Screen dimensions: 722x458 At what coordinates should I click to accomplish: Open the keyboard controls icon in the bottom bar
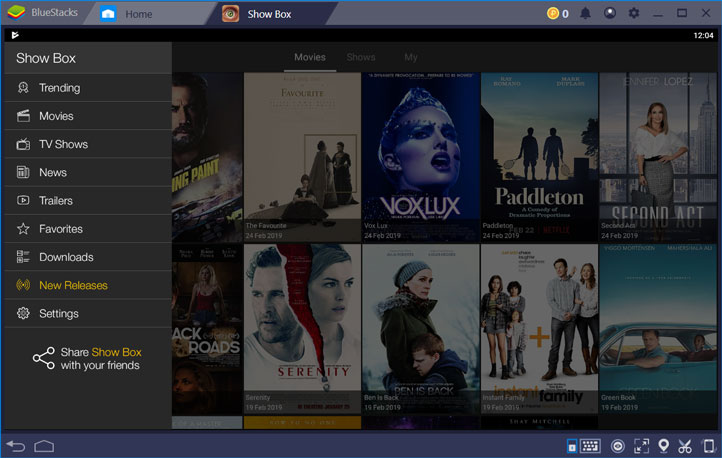coord(590,446)
